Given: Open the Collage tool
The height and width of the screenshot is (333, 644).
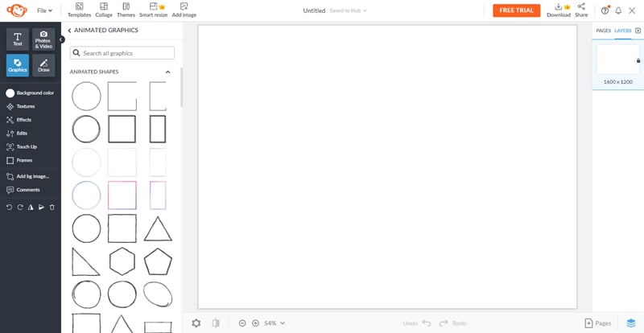Looking at the screenshot, I should (x=104, y=10).
